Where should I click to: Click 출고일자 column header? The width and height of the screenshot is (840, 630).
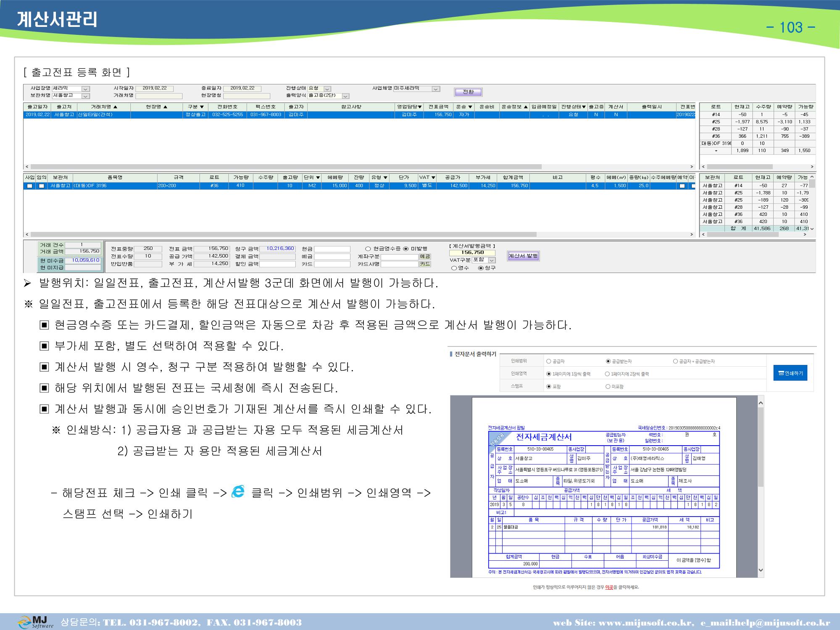tap(37, 107)
